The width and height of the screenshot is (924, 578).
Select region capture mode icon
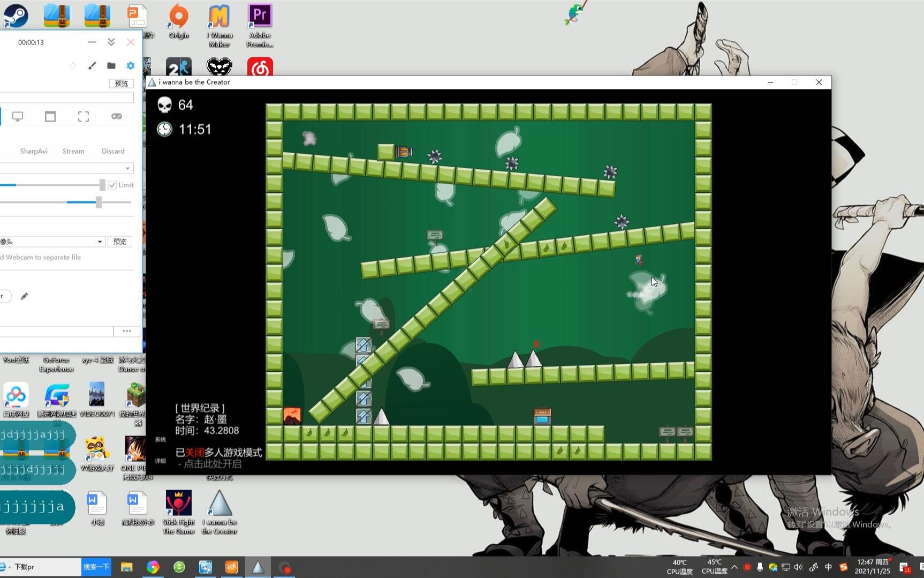click(84, 116)
